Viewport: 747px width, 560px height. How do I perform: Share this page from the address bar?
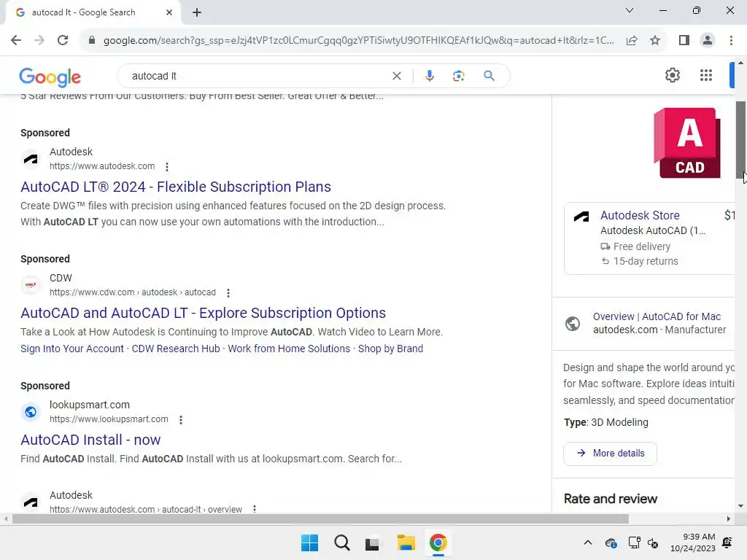pyautogui.click(x=632, y=41)
